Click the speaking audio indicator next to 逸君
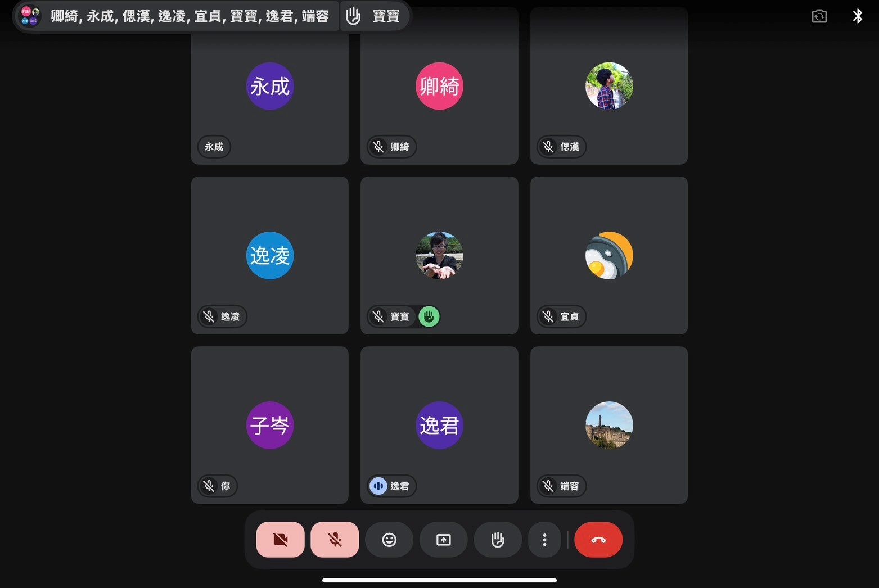 (378, 486)
